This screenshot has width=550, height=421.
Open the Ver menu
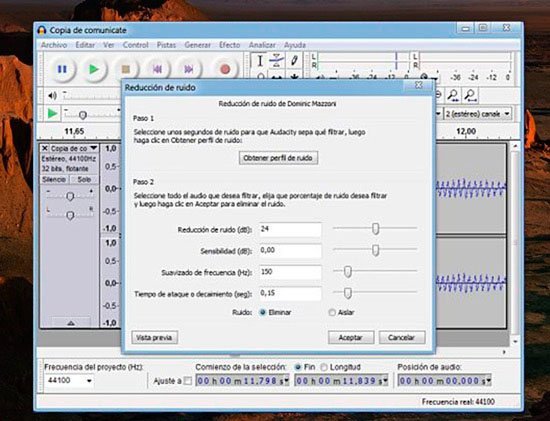point(109,45)
